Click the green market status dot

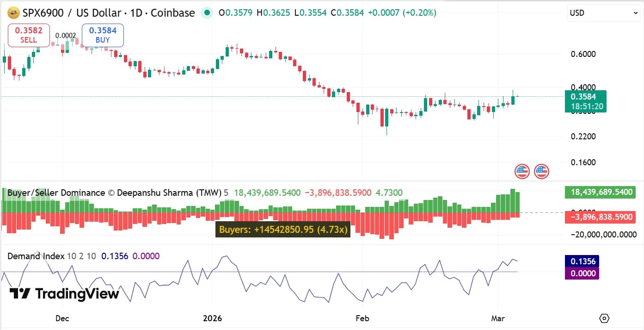click(207, 12)
